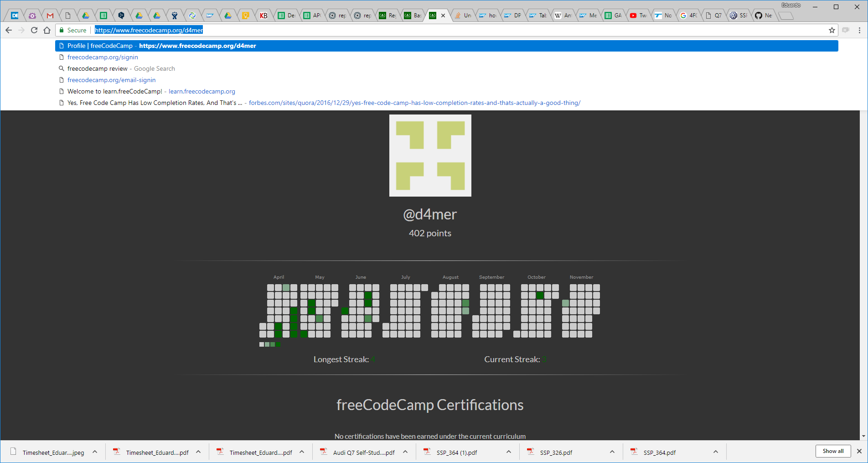Image resolution: width=868 pixels, height=463 pixels.
Task: Click the page scrollbar down arrow
Action: pyautogui.click(x=863, y=436)
